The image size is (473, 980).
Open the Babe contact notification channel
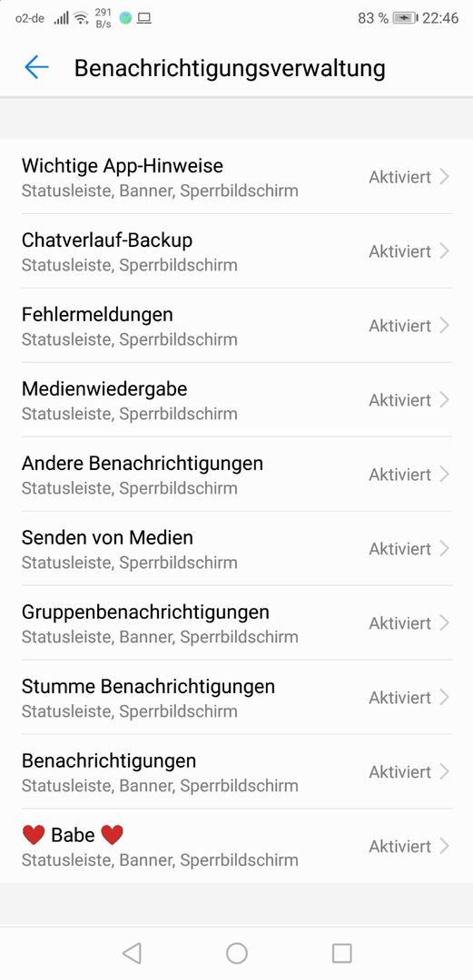tap(236, 847)
